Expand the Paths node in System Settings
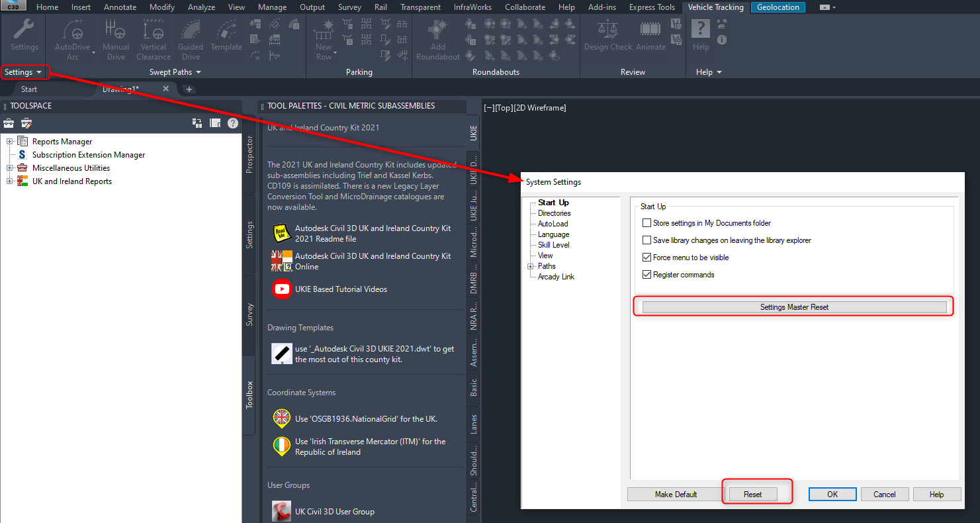The width and height of the screenshot is (980, 523). point(531,266)
